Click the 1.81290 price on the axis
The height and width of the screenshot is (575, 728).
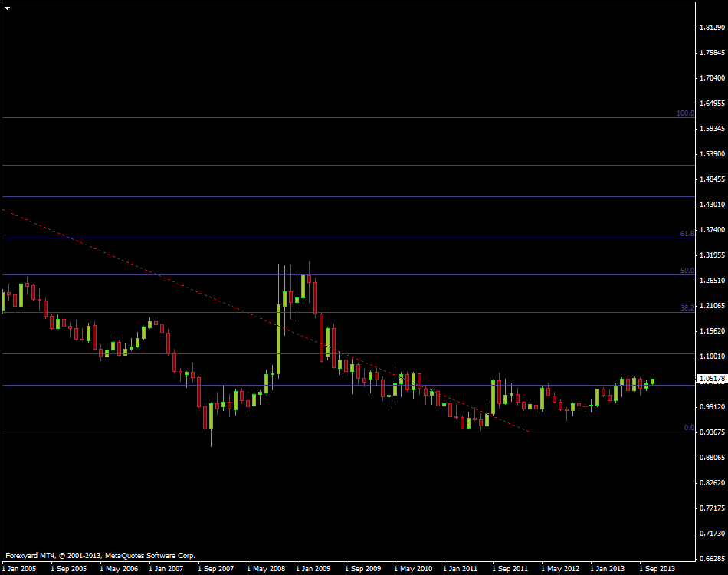712,28
